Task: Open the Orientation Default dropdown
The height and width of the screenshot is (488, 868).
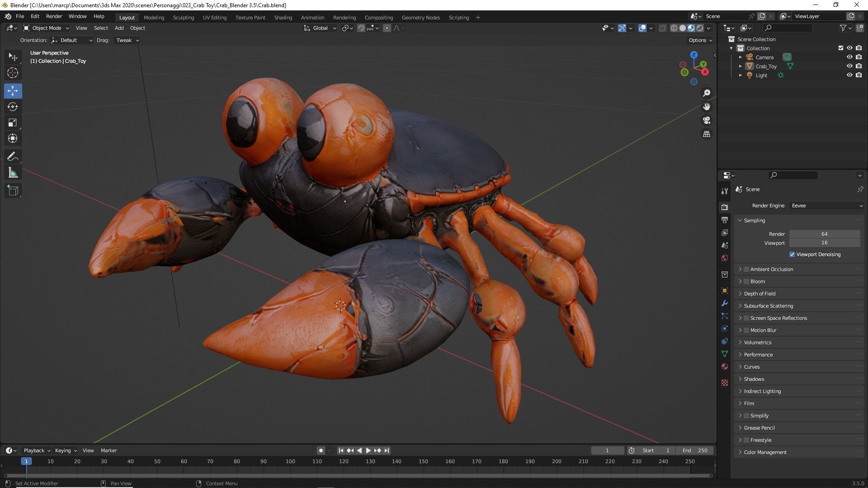Action: [71, 40]
